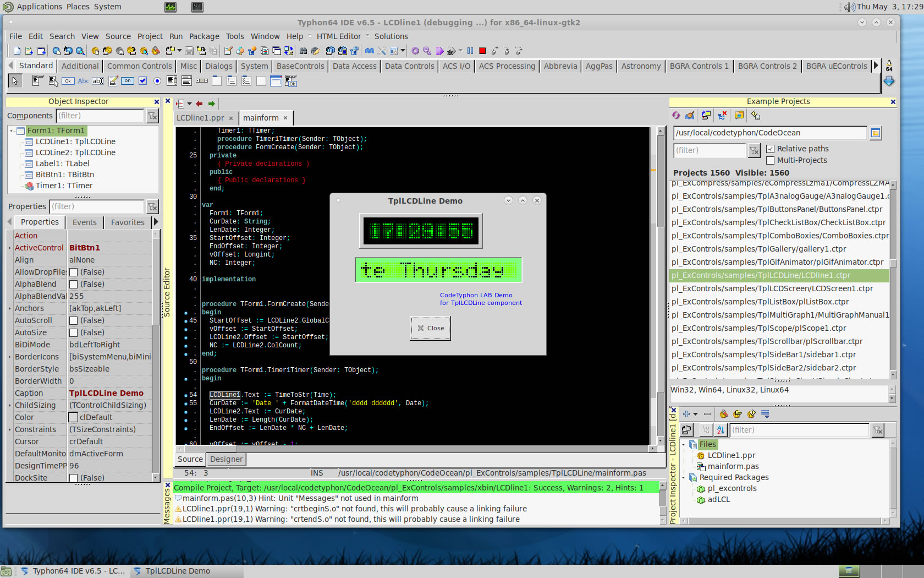The image size is (924, 578).
Task: Open the Applications menu on top panel
Action: tap(38, 7)
